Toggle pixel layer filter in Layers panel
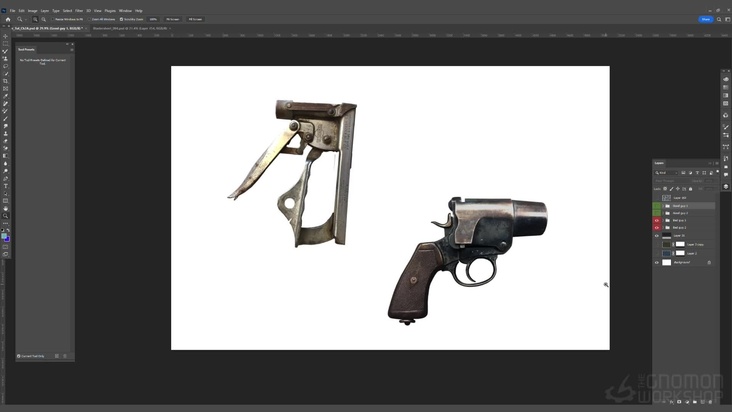The image size is (732, 412). pos(683,173)
